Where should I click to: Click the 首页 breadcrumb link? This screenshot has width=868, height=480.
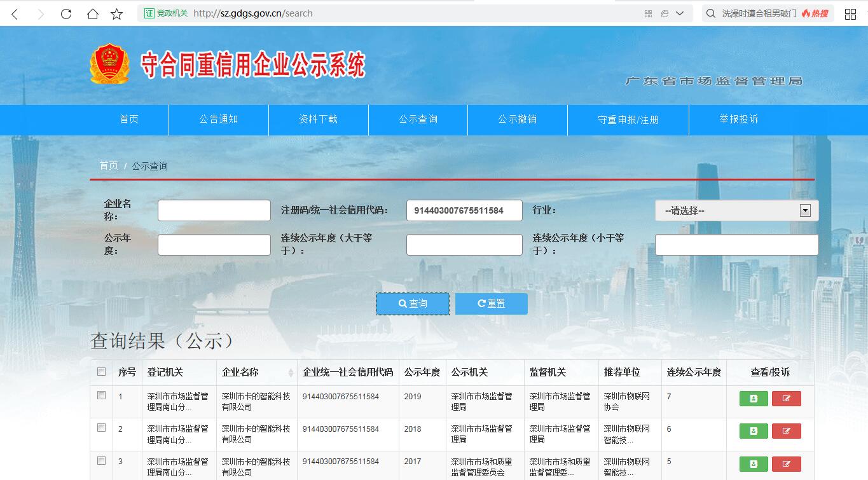[x=108, y=165]
